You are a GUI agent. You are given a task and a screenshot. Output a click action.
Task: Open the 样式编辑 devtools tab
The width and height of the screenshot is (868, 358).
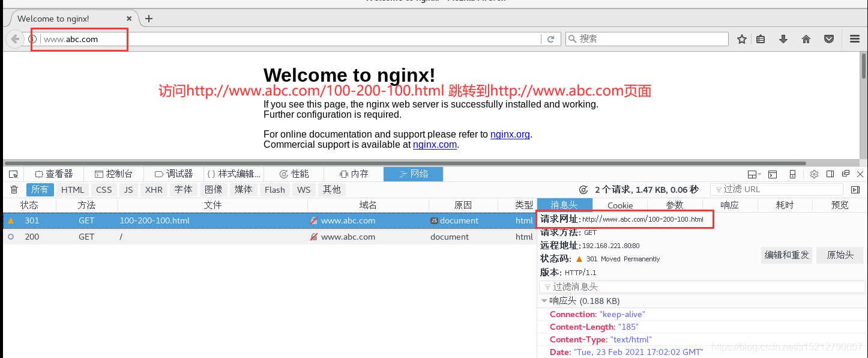point(234,174)
